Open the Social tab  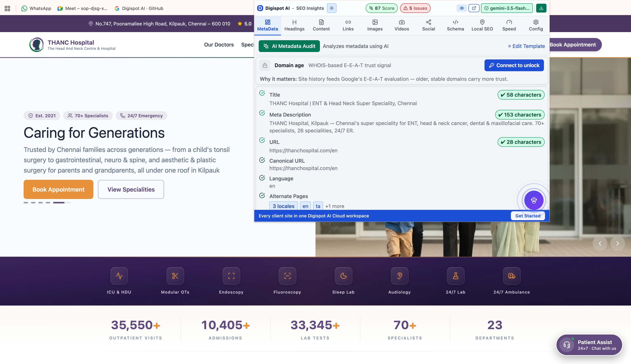click(428, 25)
